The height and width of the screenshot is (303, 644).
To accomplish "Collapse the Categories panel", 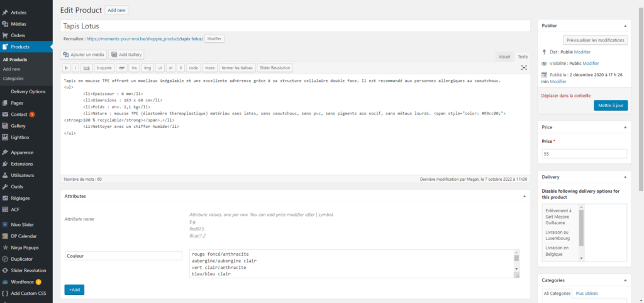I will 625,280.
